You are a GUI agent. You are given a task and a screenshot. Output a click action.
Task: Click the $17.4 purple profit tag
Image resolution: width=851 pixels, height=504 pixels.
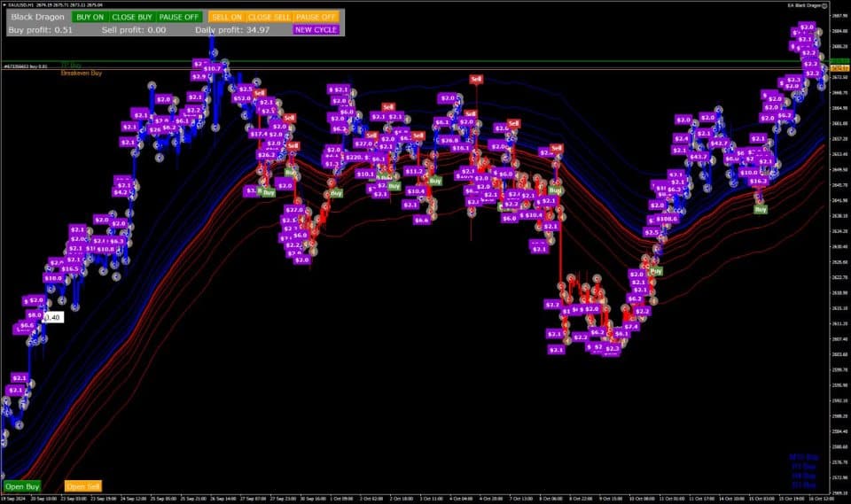(258, 134)
